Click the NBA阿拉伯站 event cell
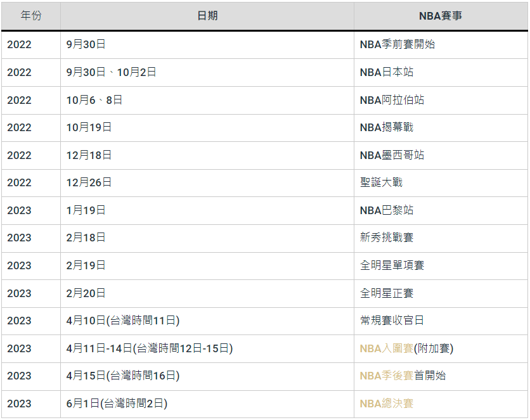Viewport: 530px width, 420px height. click(x=392, y=100)
